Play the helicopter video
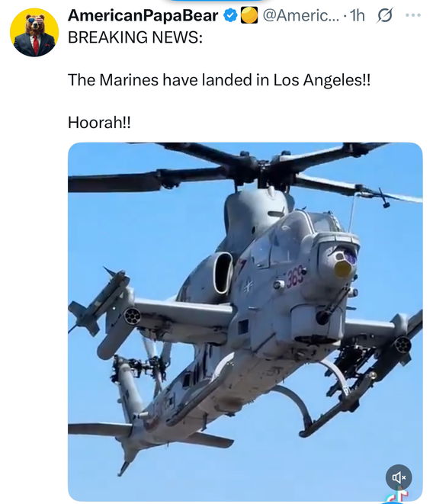This screenshot has height=504, width=433. pyautogui.click(x=245, y=322)
